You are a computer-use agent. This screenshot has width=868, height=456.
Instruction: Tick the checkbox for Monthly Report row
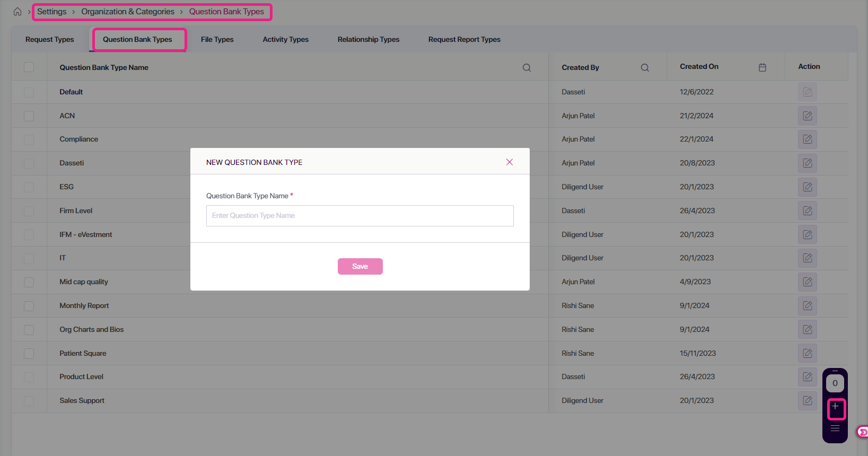[x=29, y=306]
